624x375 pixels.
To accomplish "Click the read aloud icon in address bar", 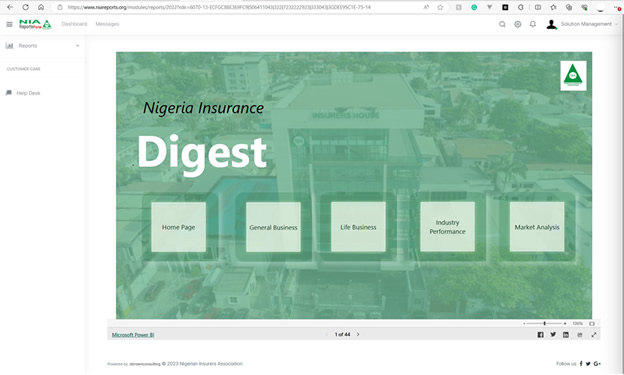I will (426, 7).
